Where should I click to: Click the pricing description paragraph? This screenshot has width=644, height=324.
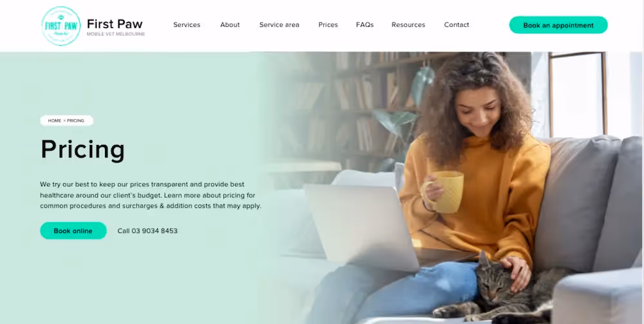coord(151,195)
